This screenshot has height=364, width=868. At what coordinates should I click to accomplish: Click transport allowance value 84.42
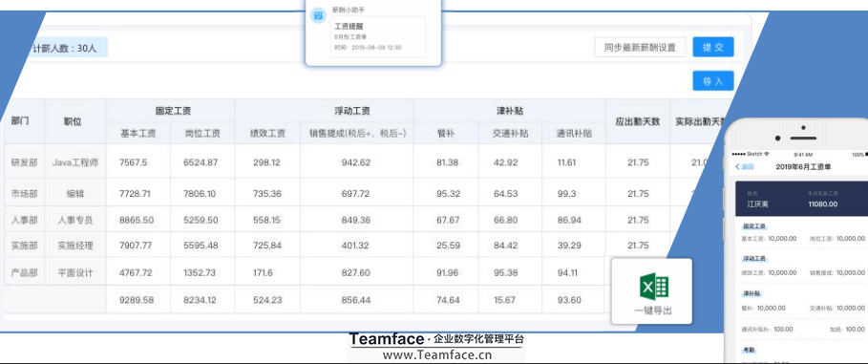point(505,246)
